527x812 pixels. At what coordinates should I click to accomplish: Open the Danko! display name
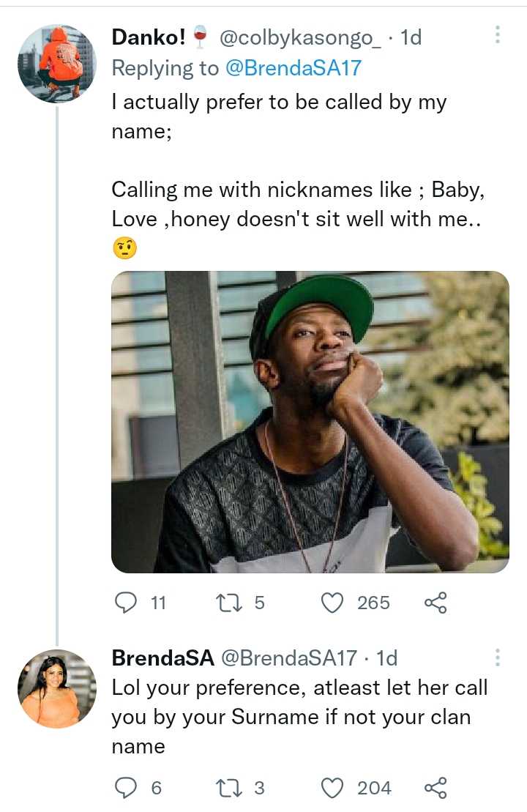149,37
